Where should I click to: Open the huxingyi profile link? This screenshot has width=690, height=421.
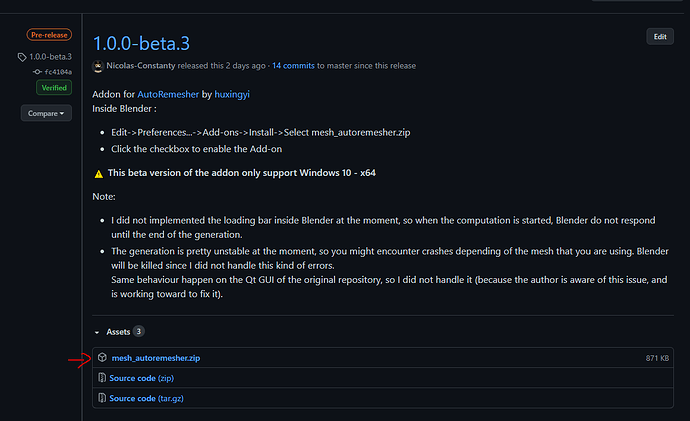click(x=232, y=94)
